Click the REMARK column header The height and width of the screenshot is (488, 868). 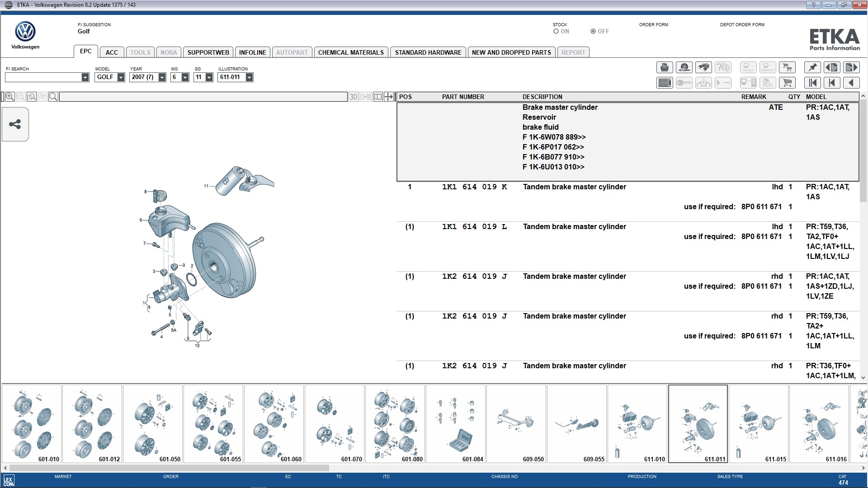pyautogui.click(x=754, y=97)
